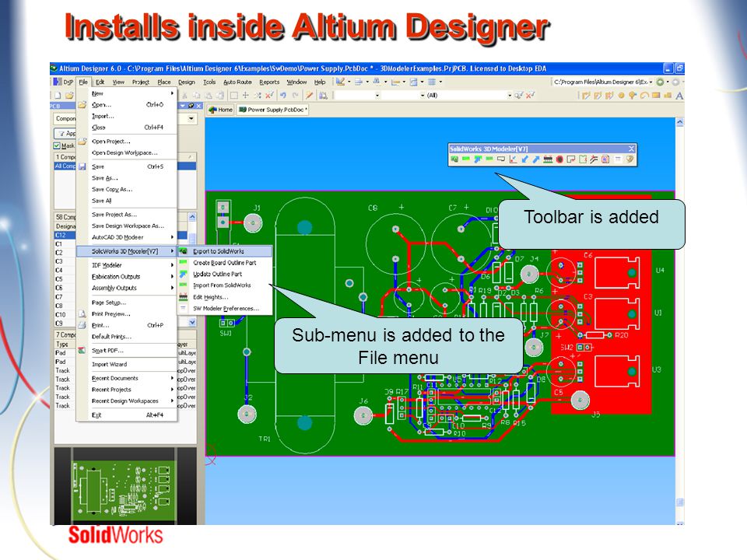Click the place pad circle icon on right toolbar
The height and width of the screenshot is (560, 747).
(x=621, y=95)
